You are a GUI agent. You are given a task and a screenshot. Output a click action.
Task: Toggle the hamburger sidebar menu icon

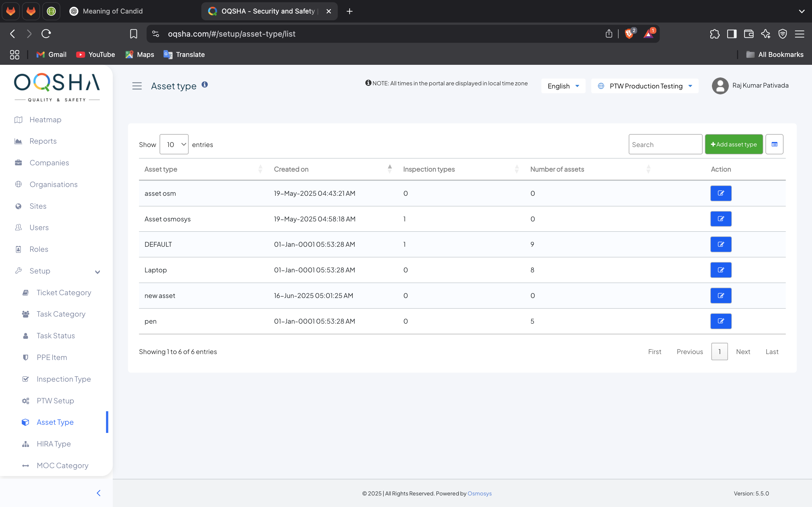[137, 86]
